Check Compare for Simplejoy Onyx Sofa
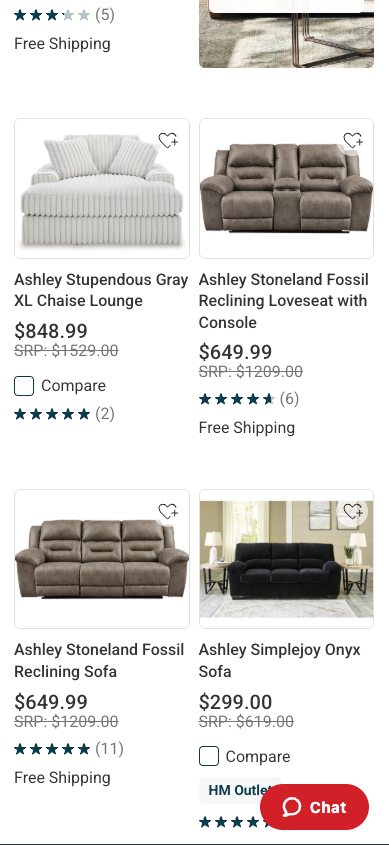This screenshot has width=389, height=845. [209, 757]
